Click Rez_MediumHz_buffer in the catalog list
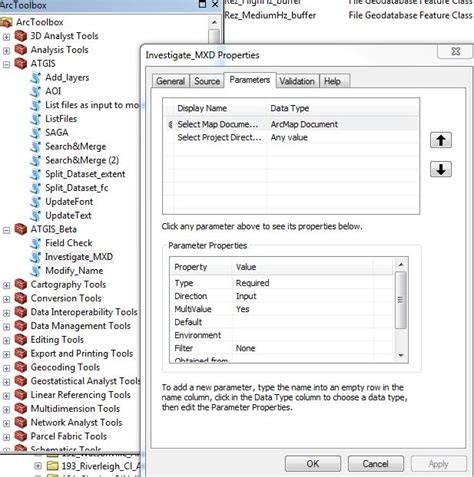Screen dimensions: 474x477 (270, 15)
